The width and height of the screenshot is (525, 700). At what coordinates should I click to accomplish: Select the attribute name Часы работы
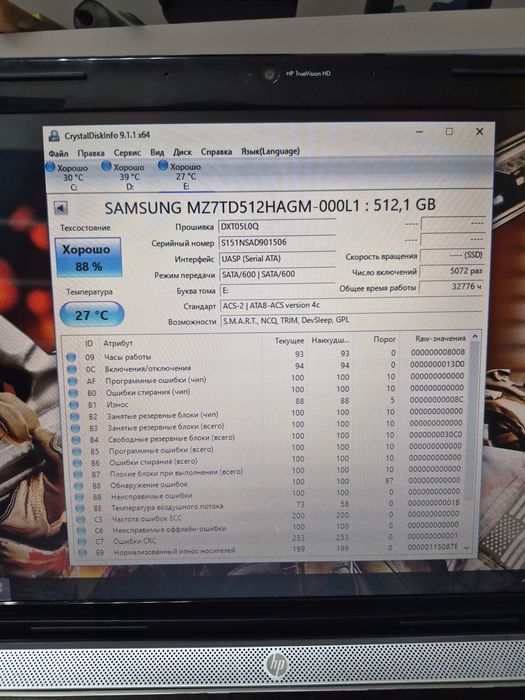(128, 357)
